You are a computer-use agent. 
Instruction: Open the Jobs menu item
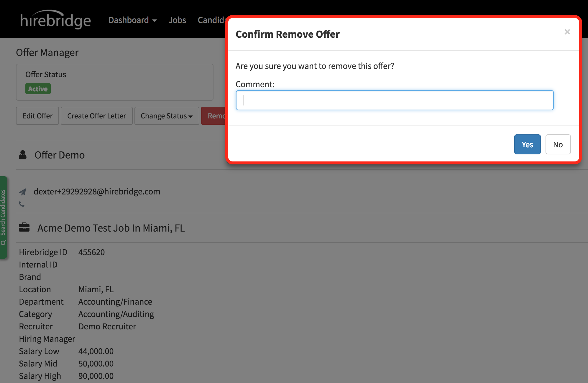177,20
